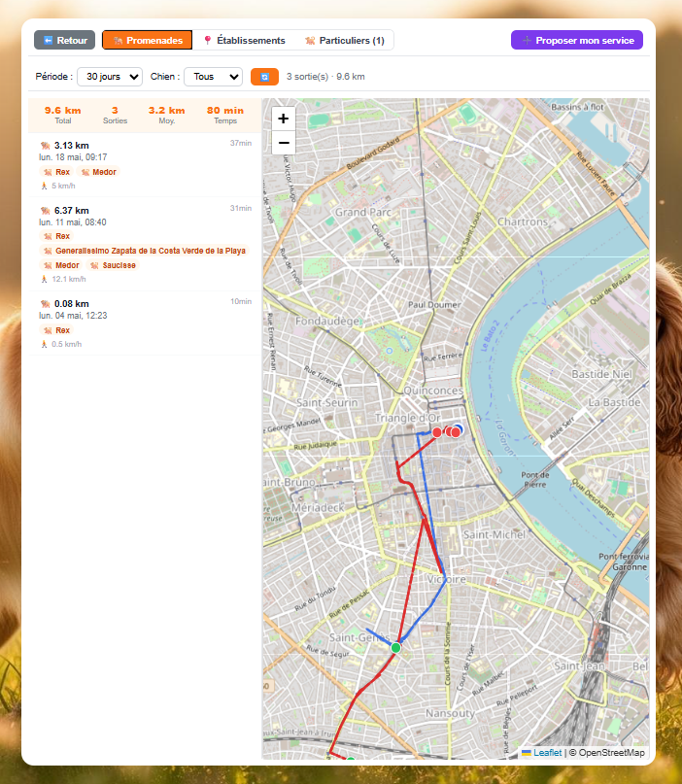Click the Rex tag on 11 mai walk
Image resolution: width=682 pixels, height=784 pixels.
point(56,236)
